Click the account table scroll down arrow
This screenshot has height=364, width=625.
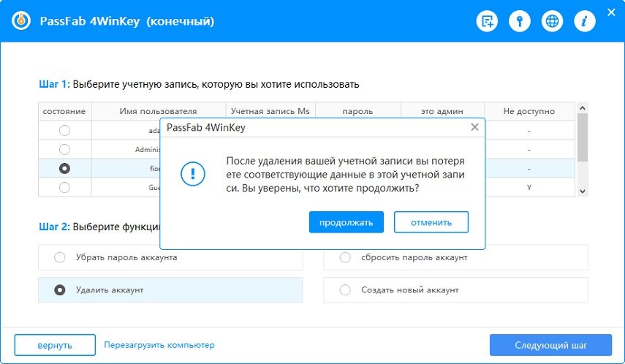583,192
